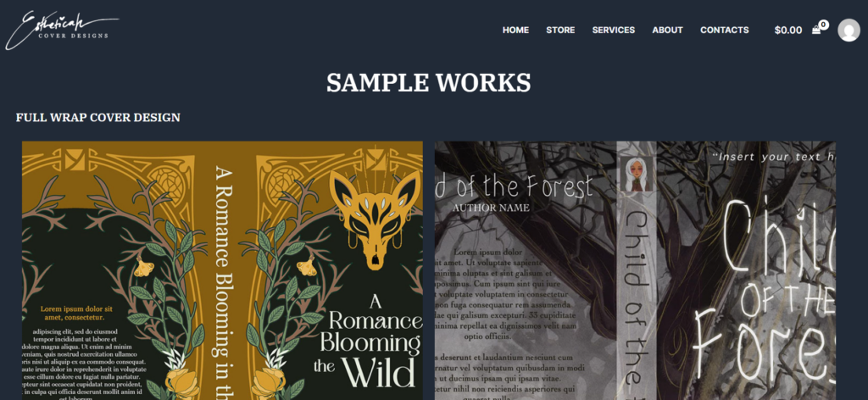Screen dimensions: 868x400
Task: Navigate to Services
Action: [614, 30]
